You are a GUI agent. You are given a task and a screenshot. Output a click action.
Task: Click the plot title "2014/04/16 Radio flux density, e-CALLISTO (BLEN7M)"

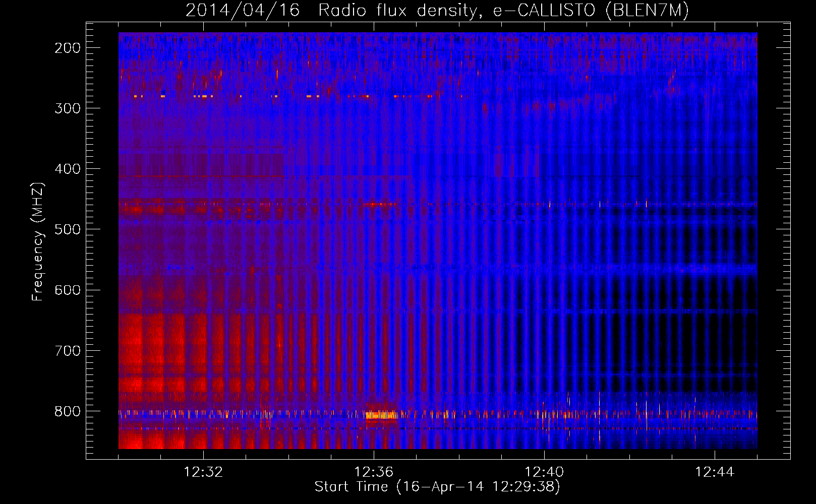click(437, 10)
